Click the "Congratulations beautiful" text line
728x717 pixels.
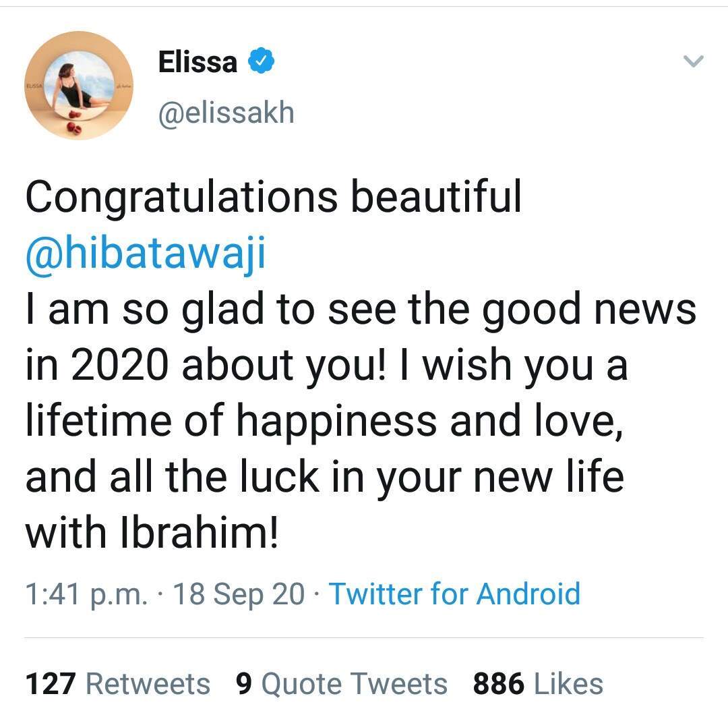point(273,198)
